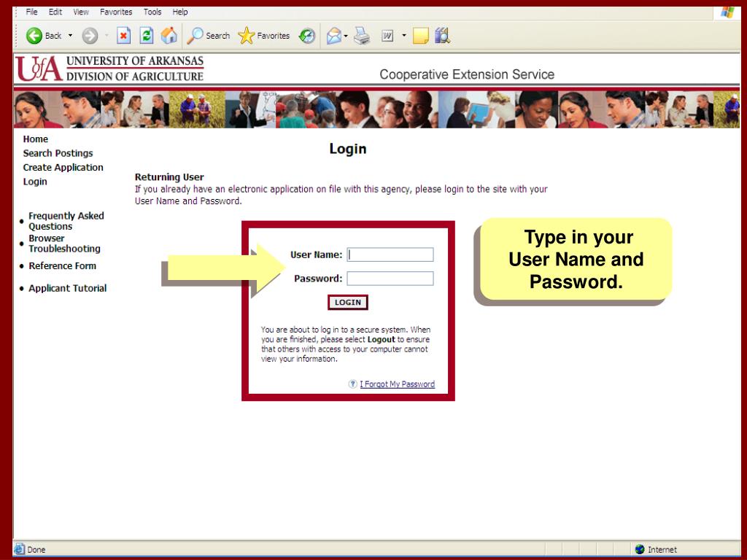Open Browser Troubleshooting link

tap(64, 244)
